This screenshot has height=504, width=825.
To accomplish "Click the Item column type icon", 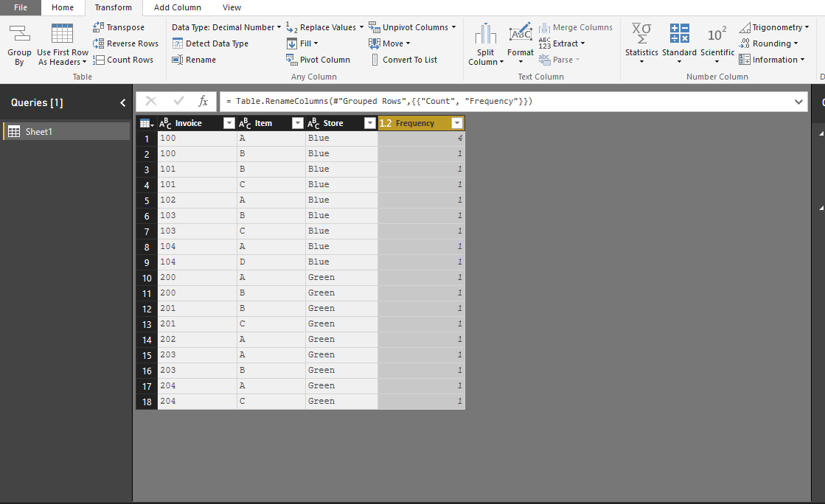I will [x=245, y=123].
